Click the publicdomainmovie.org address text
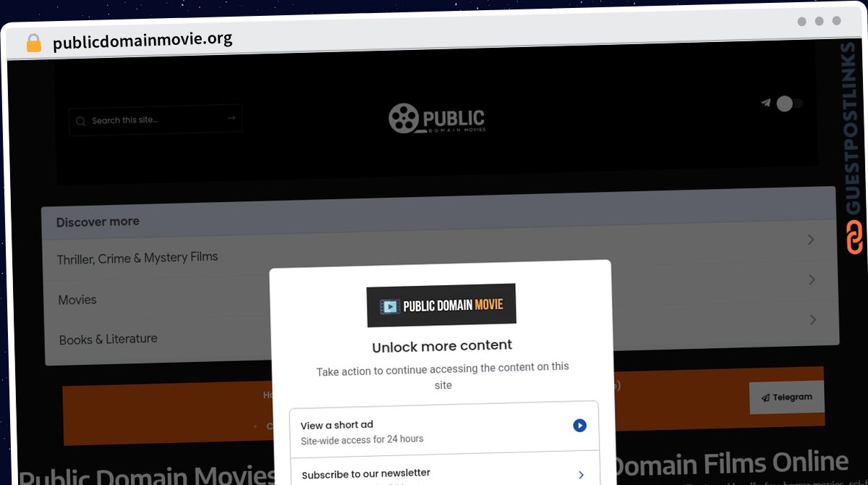The width and height of the screenshot is (868, 485). [x=142, y=41]
